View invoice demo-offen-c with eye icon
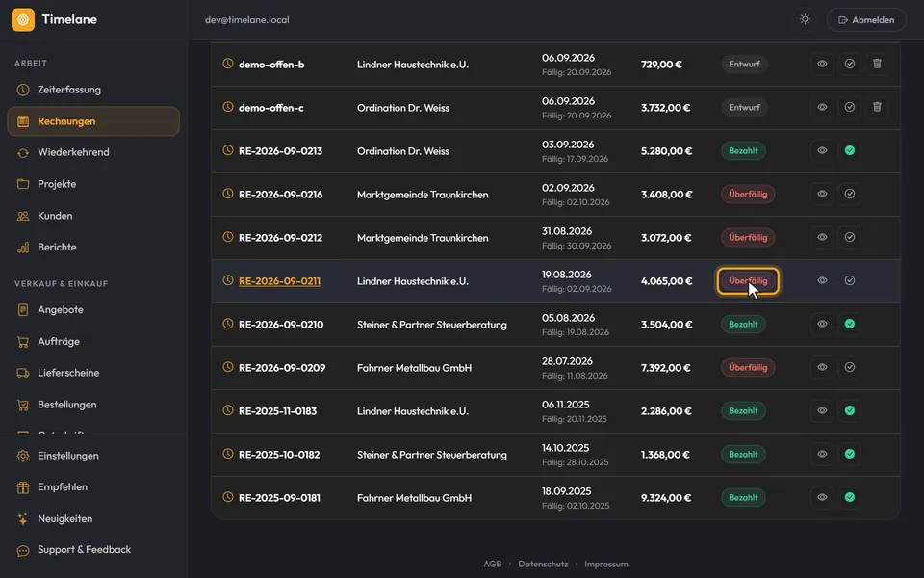 coord(822,107)
